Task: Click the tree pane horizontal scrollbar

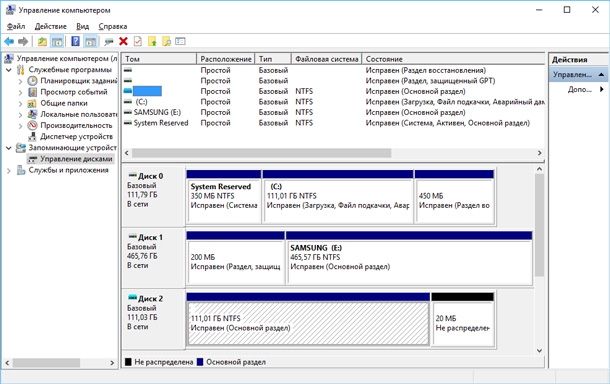Action: coord(46,363)
